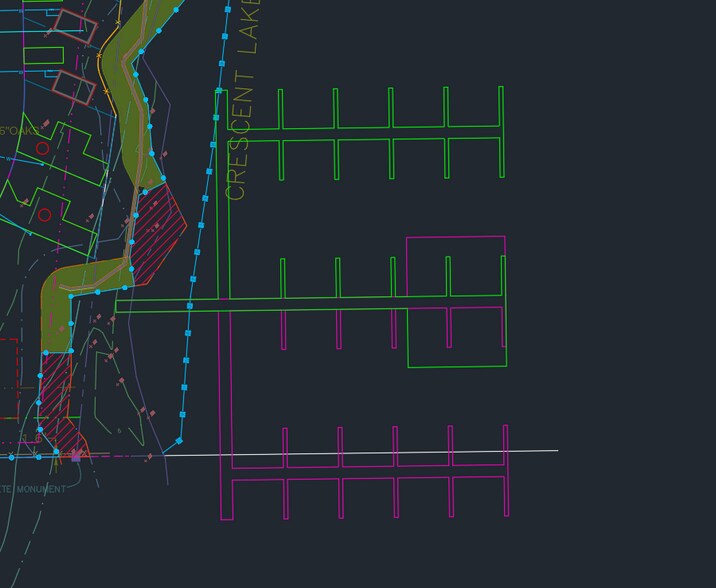This screenshot has width=716, height=588.
Task: Pick the top edge of the magenta square
Action: pyautogui.click(x=455, y=237)
